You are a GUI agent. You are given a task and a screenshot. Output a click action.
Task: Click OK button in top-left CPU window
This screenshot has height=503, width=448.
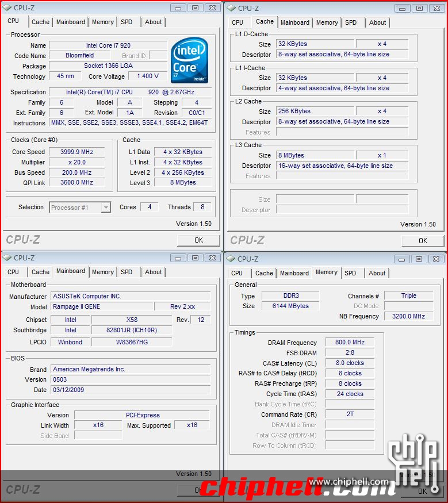(x=198, y=240)
